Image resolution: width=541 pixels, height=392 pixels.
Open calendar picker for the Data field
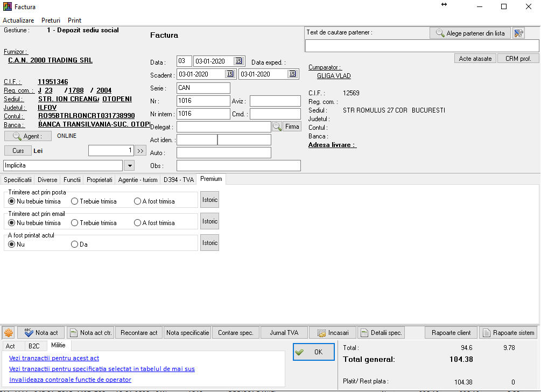[x=239, y=61]
